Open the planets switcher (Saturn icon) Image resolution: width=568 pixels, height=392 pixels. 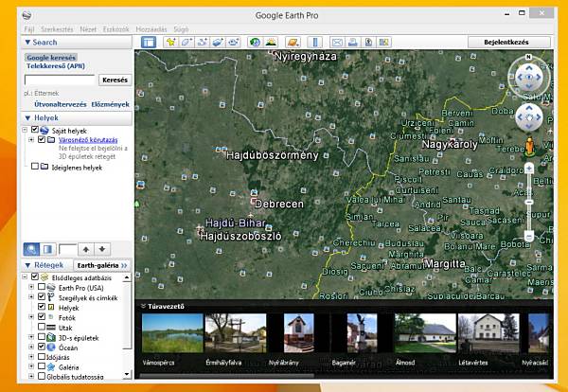[x=293, y=43]
